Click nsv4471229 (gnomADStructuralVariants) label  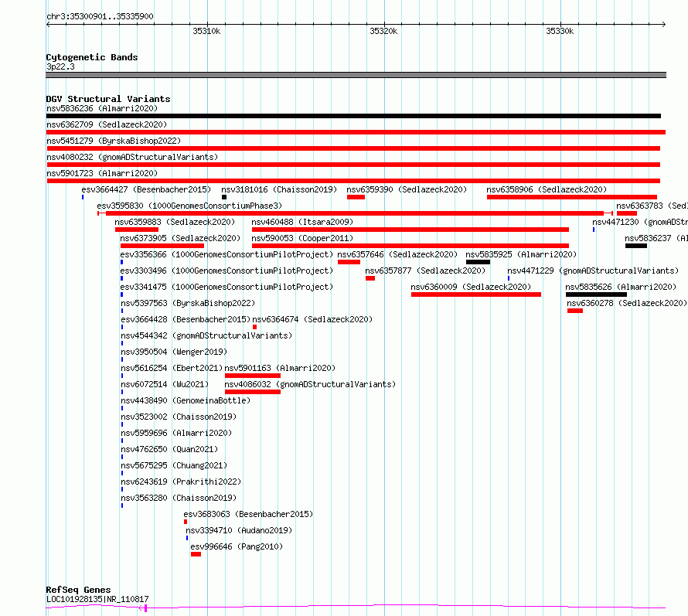(593, 271)
